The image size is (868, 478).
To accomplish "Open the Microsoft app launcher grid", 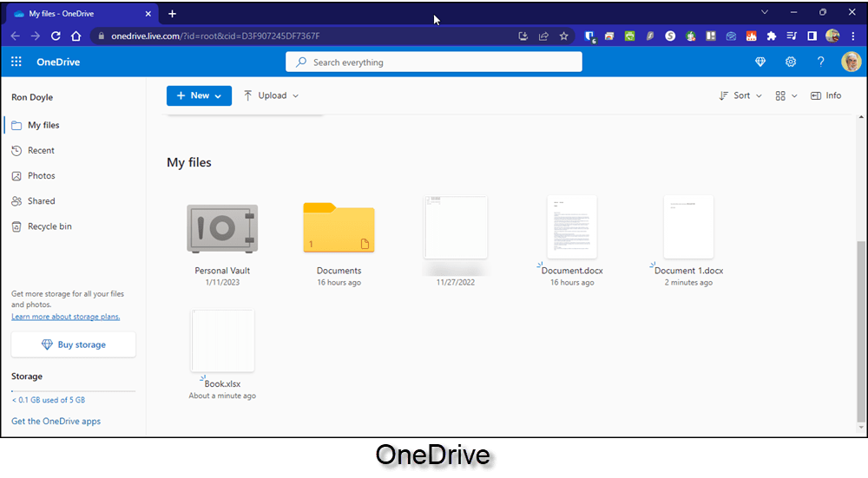I will pos(16,62).
